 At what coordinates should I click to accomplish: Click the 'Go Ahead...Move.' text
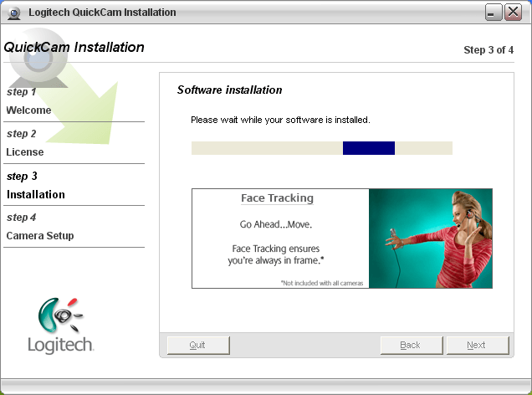coord(276,224)
